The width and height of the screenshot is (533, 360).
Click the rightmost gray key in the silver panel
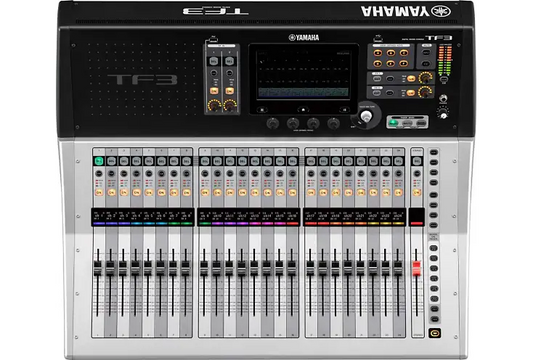click(x=421, y=123)
